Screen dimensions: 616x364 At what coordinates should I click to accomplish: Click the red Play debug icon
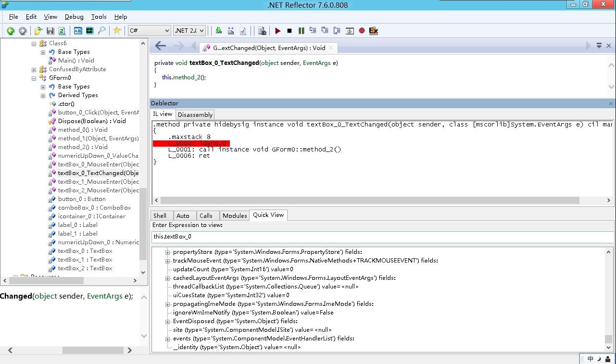click(277, 31)
